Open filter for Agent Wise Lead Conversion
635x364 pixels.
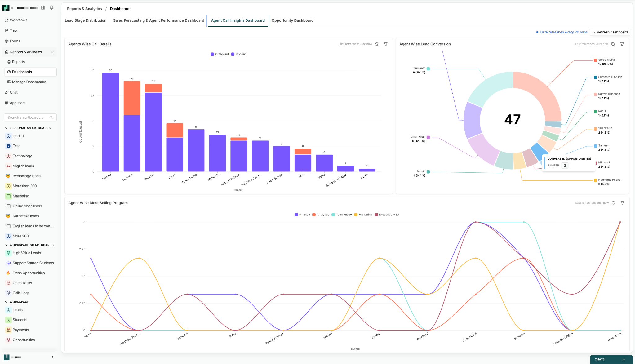622,44
